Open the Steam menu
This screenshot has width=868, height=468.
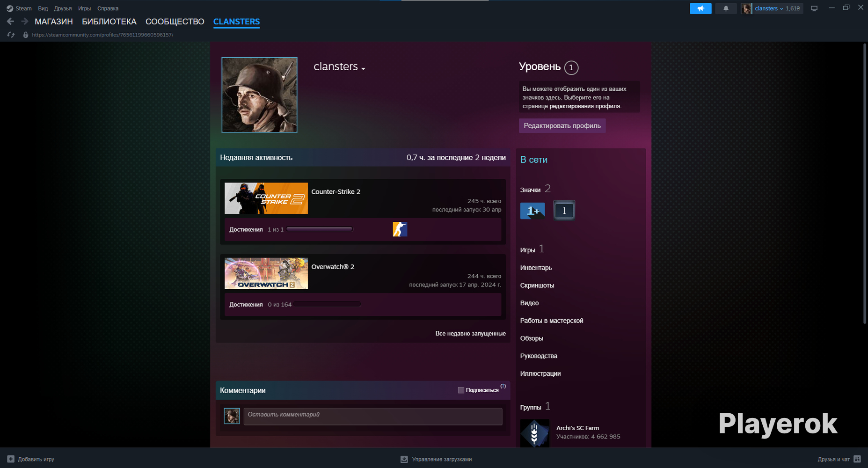[23, 8]
